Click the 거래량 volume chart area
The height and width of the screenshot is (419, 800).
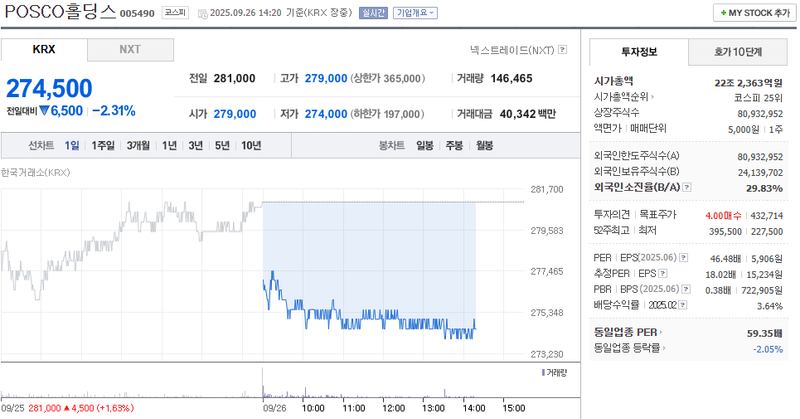(x=290, y=383)
